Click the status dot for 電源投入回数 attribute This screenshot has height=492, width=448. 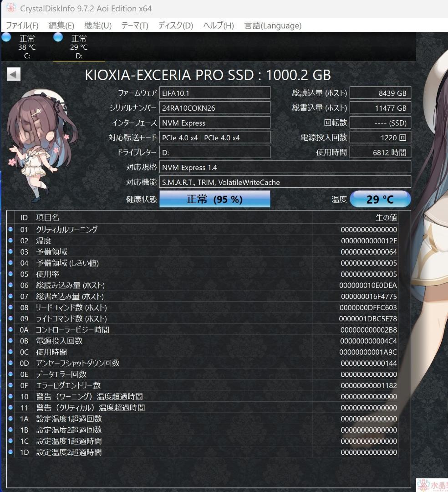coord(10,341)
